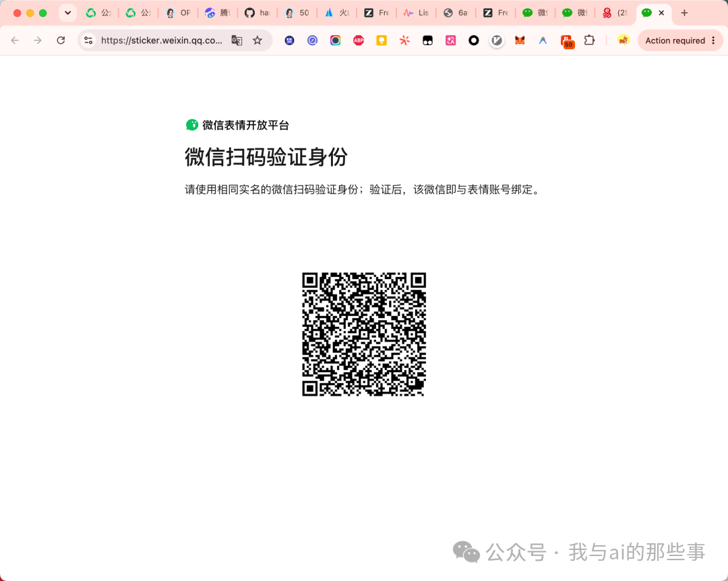Open the orange asterisk Claude extension
Image resolution: width=728 pixels, height=581 pixels.
404,40
